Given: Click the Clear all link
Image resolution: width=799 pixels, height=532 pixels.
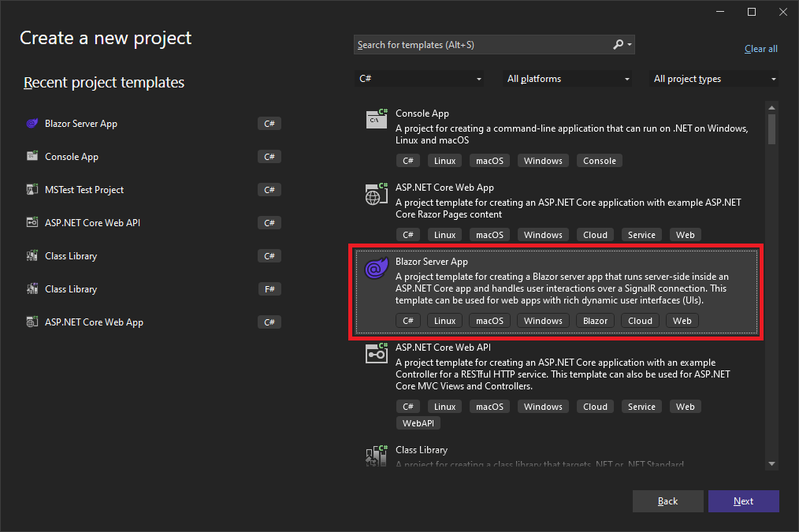Looking at the screenshot, I should coord(760,49).
